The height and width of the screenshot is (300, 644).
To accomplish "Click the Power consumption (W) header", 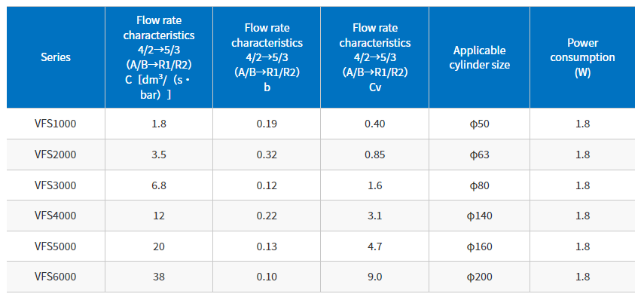I will pyautogui.click(x=582, y=57).
